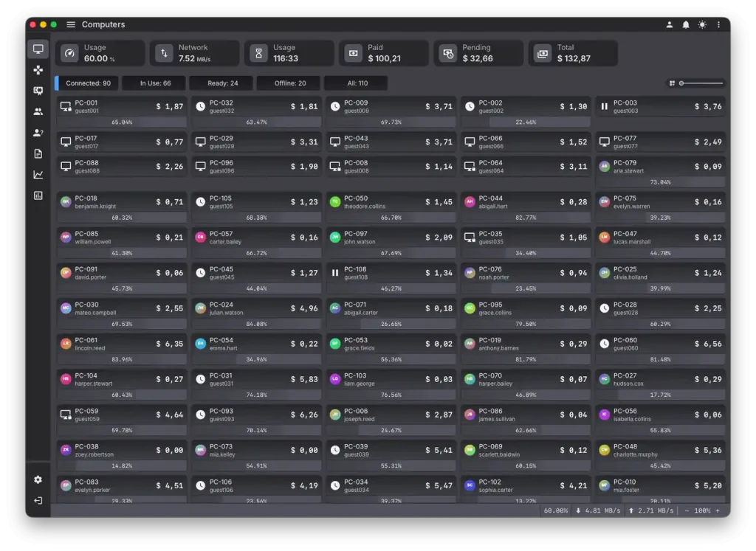
Task: Click the pause icon on PC-003 tile
Action: pyautogui.click(x=604, y=106)
